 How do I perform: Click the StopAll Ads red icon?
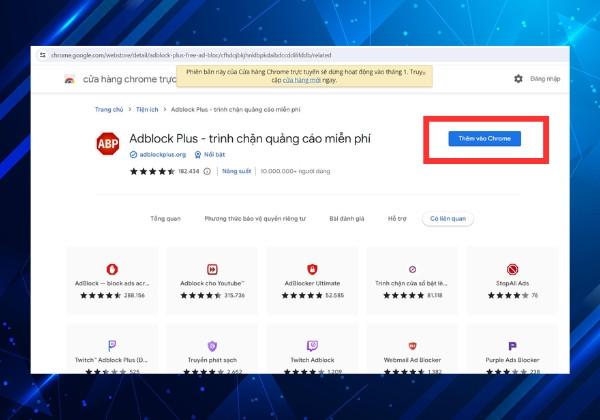point(512,269)
